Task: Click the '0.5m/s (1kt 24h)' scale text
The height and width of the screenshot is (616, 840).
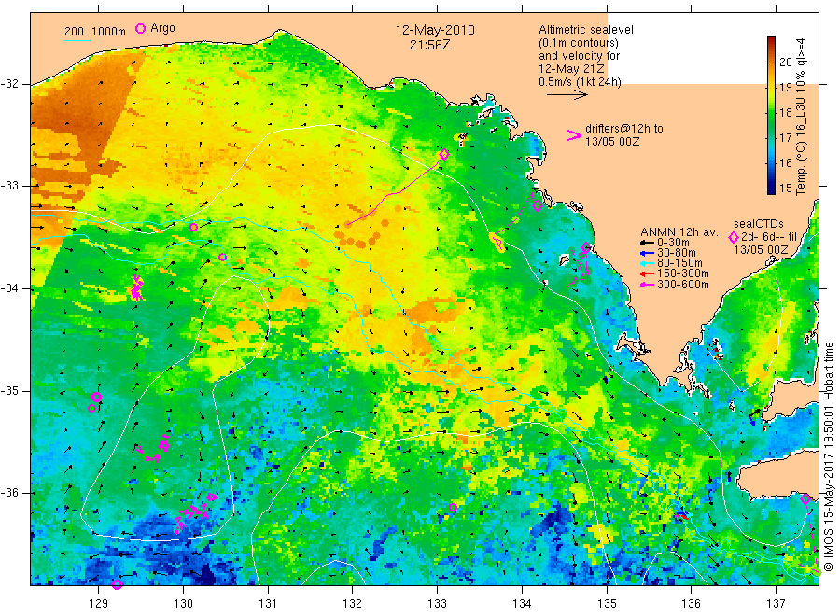Action: click(581, 82)
